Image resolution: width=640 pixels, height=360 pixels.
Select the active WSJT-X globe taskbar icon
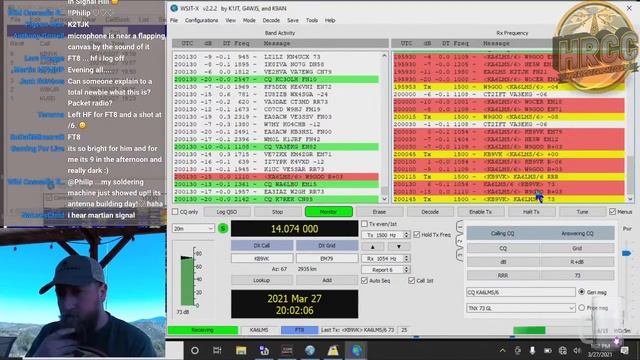point(356,350)
